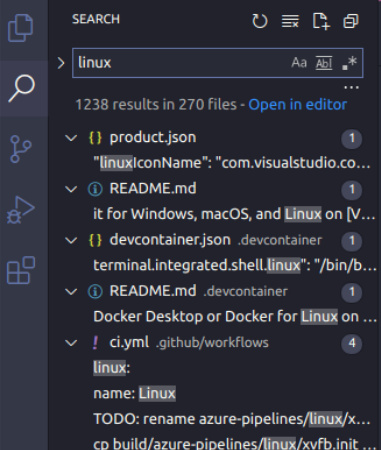Screen dimensions: 381x450
Task: Collapse all search results
Action: [x=351, y=21]
